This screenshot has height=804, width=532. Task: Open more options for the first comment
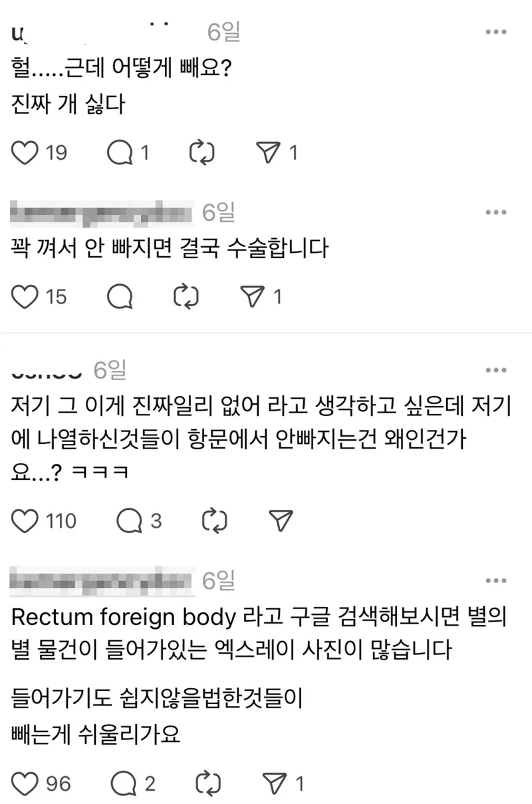[x=497, y=31]
